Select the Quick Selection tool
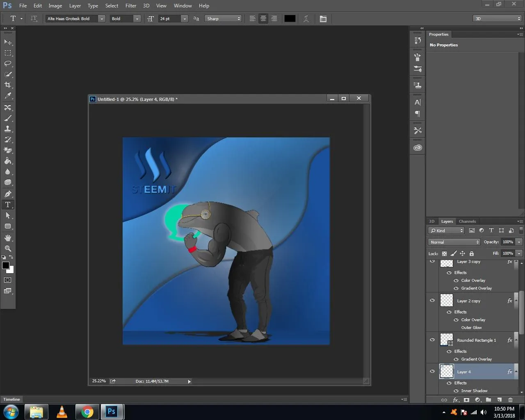The image size is (525, 420). pyautogui.click(x=8, y=74)
